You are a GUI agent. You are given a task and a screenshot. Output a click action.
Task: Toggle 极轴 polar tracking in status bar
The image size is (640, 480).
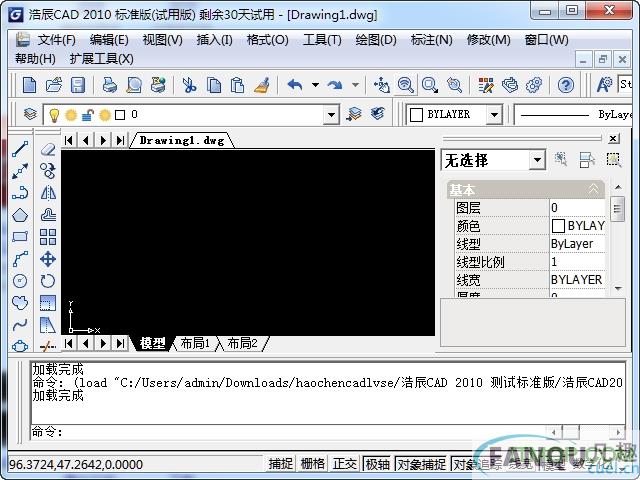[x=377, y=464]
